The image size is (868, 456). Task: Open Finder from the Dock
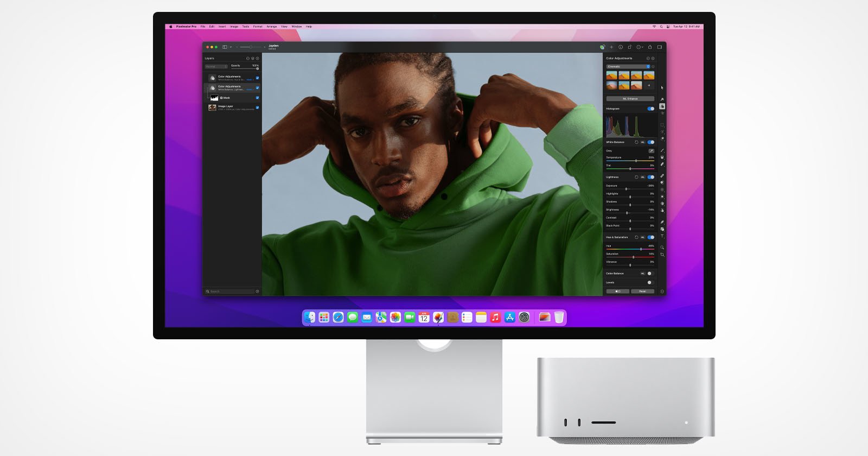point(310,318)
